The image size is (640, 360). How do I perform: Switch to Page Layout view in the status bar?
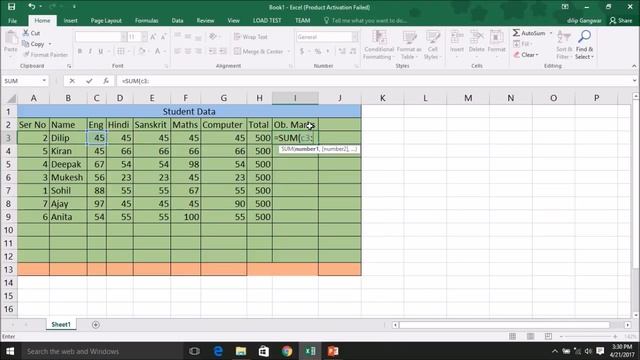click(x=530, y=336)
